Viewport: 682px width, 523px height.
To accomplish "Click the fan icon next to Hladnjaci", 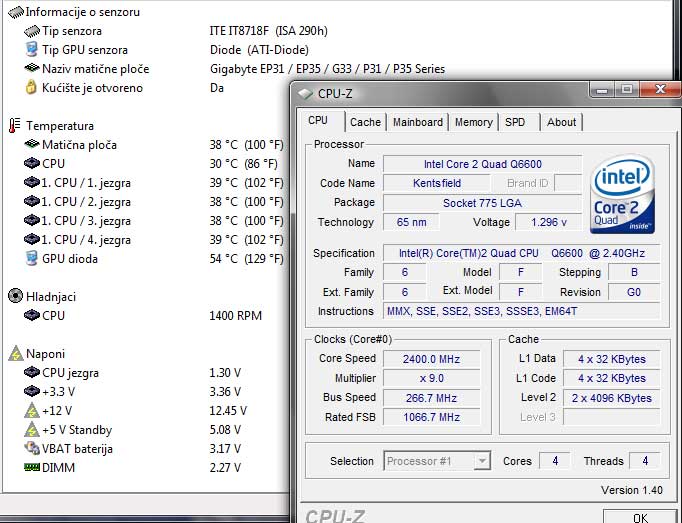I will coord(14,297).
